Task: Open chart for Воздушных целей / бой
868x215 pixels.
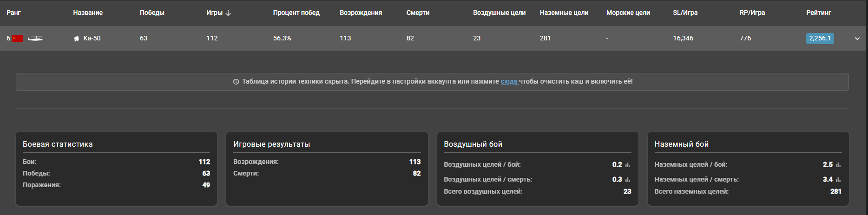Action: [x=627, y=165]
